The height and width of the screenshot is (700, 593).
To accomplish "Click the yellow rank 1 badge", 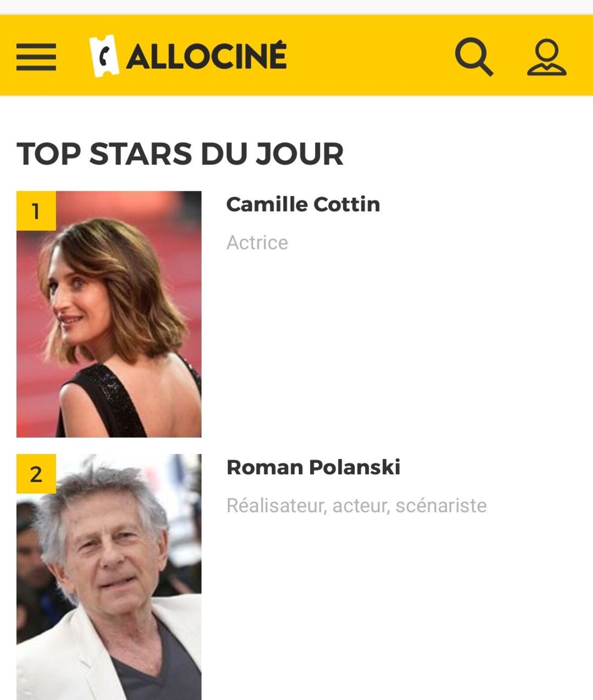I will click(36, 211).
